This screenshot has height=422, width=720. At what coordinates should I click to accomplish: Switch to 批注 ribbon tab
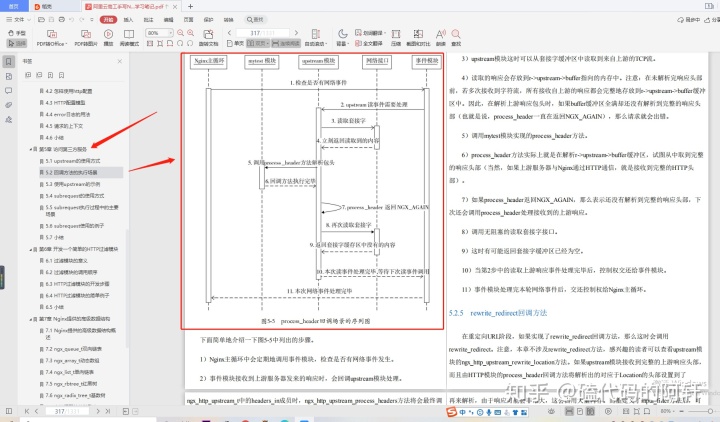click(x=148, y=20)
